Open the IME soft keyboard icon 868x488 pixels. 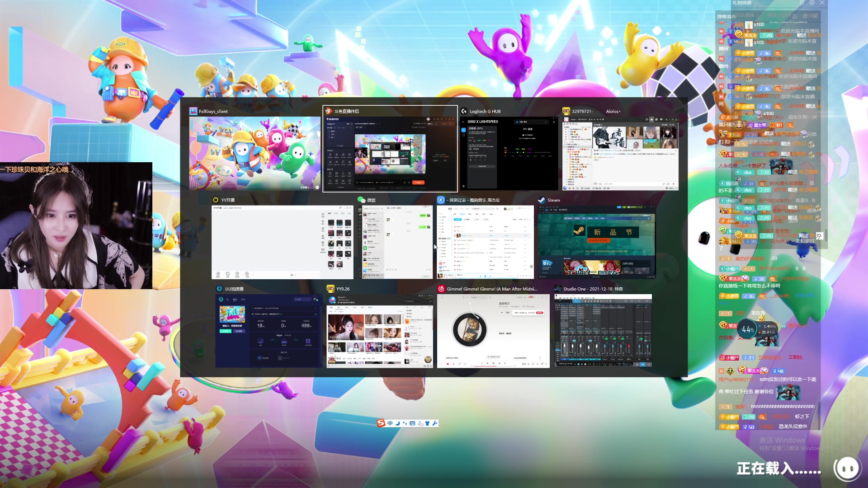coord(412,423)
